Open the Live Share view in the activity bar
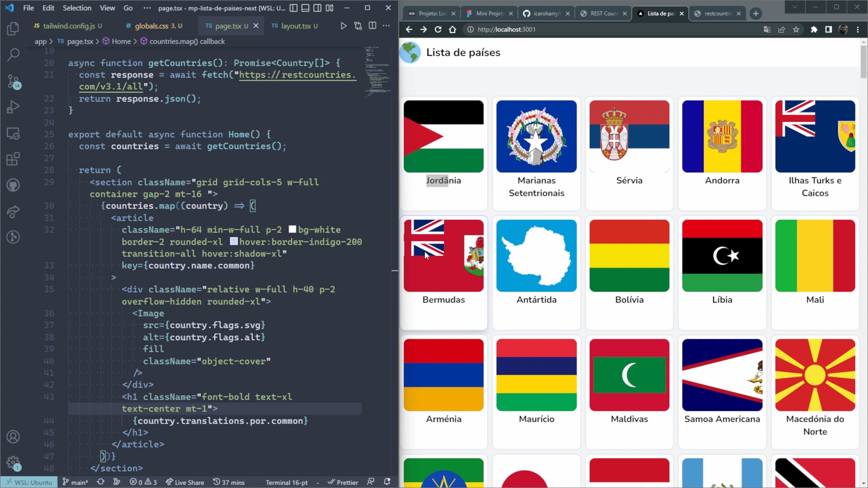 click(x=13, y=211)
